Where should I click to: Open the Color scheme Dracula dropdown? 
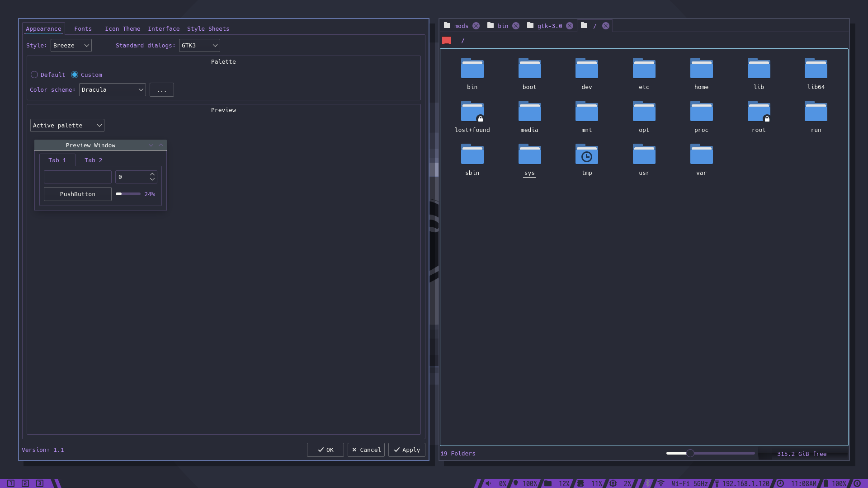click(x=112, y=90)
